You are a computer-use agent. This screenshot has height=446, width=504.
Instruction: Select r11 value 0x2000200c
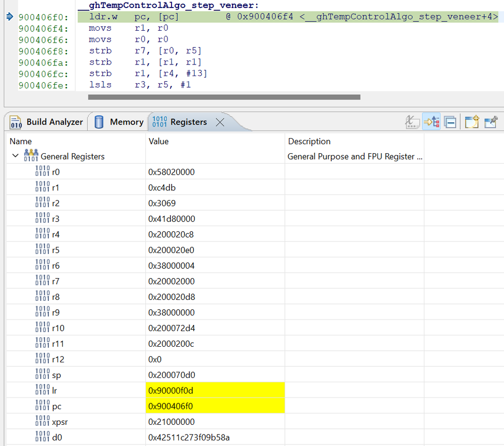click(x=171, y=344)
